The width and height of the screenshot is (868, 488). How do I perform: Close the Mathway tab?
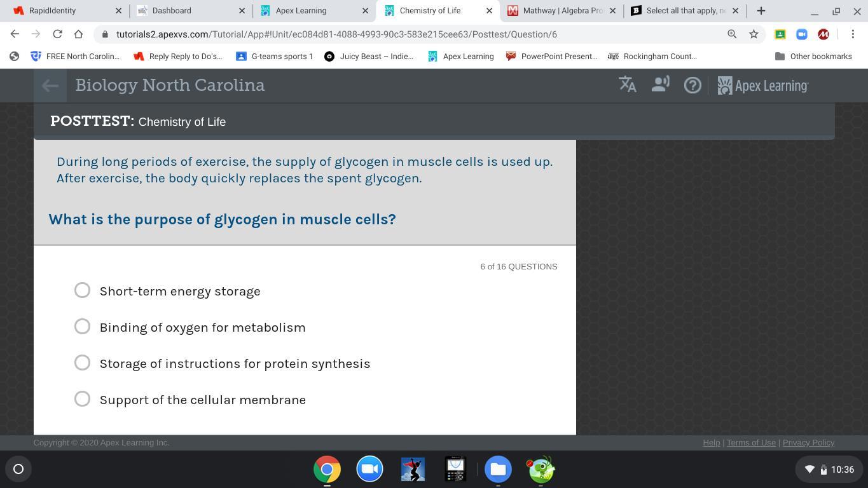point(612,11)
